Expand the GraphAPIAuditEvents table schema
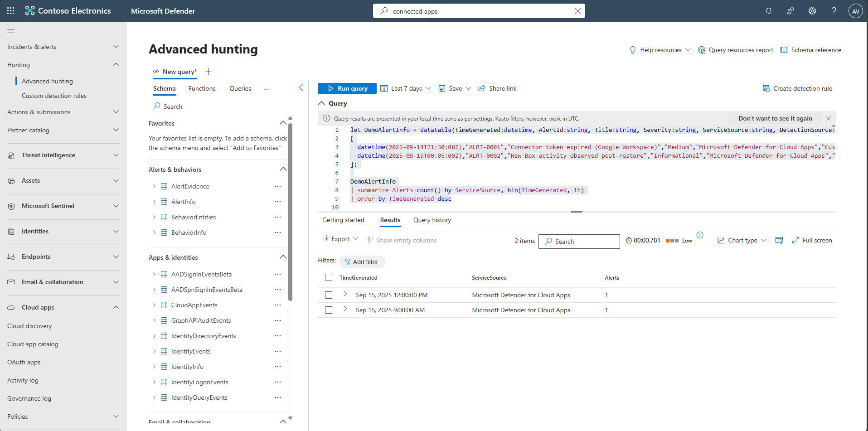 tap(154, 320)
